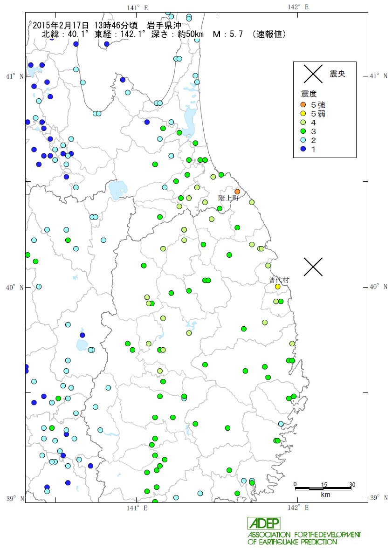The width and height of the screenshot is (392, 550).
Task: Click the 普代村 village label
Action: [x=279, y=280]
